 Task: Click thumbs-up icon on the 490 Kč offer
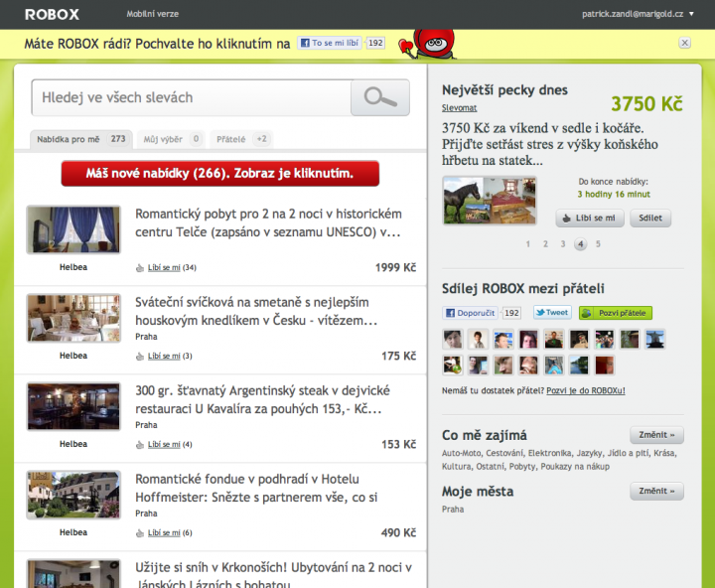pyautogui.click(x=140, y=533)
